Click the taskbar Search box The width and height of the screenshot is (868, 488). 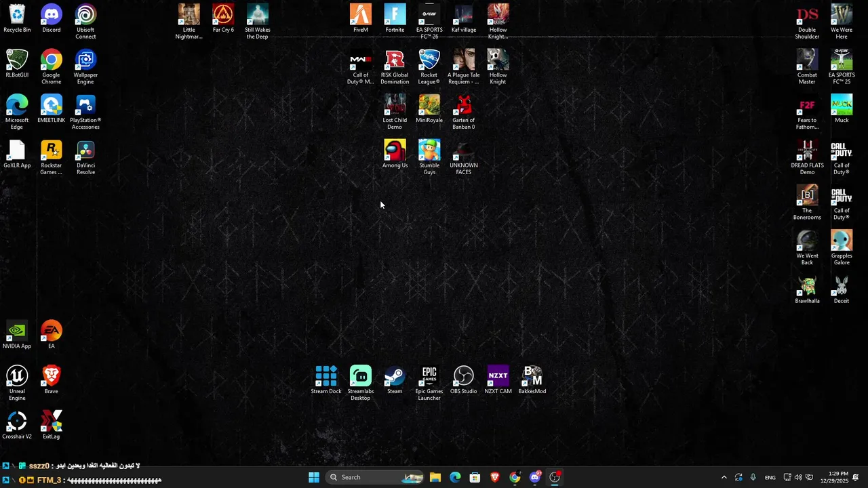click(x=374, y=477)
